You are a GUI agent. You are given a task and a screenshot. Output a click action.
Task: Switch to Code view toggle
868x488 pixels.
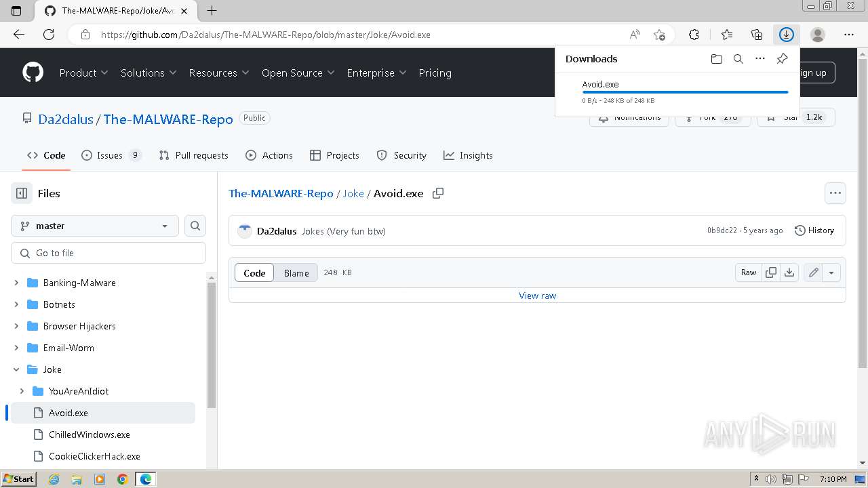(254, 272)
